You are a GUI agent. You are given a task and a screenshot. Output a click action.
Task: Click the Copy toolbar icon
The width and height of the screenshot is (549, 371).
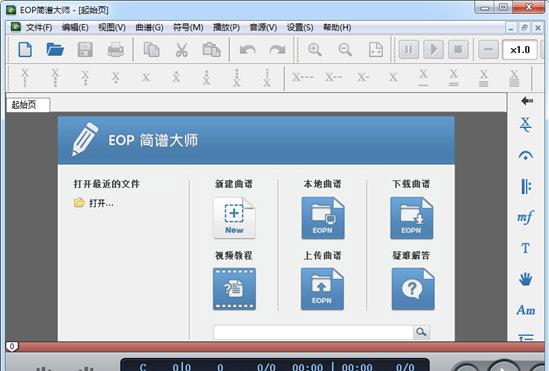[152, 49]
